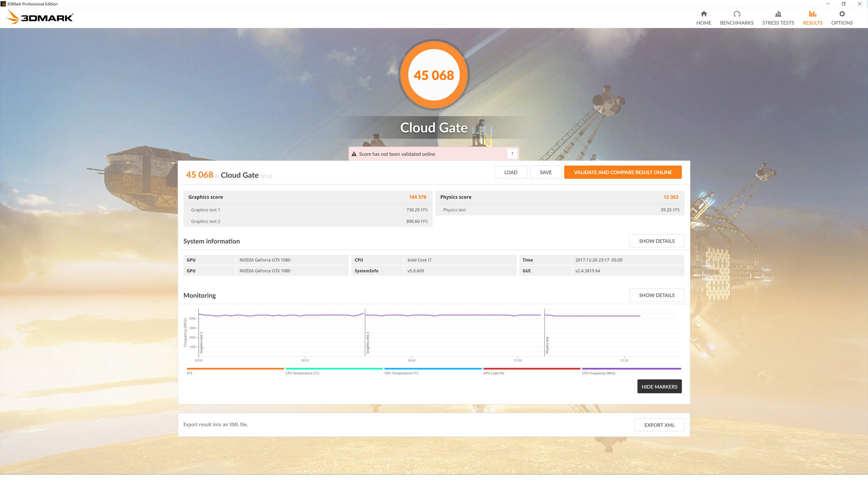Open the Stress Tests icon
The height and width of the screenshot is (488, 868).
[778, 14]
